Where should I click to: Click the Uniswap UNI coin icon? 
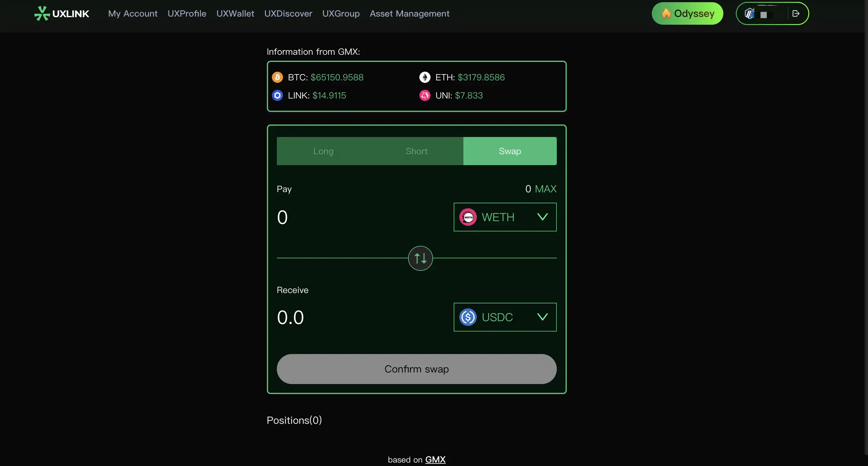(425, 95)
